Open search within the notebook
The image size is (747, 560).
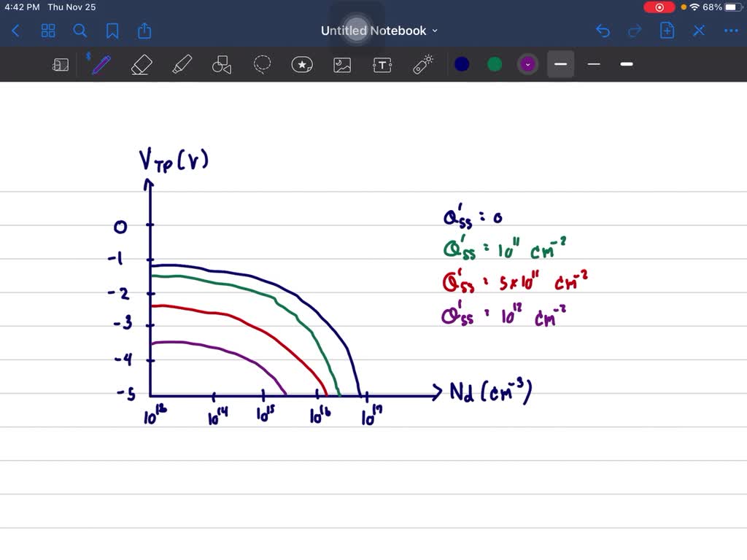tap(80, 31)
